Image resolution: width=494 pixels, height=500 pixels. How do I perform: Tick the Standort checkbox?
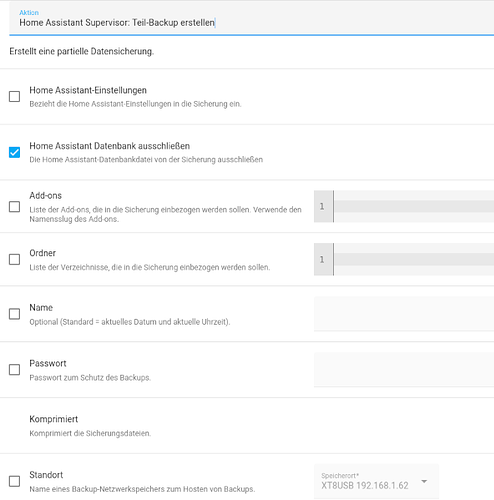[14, 481]
